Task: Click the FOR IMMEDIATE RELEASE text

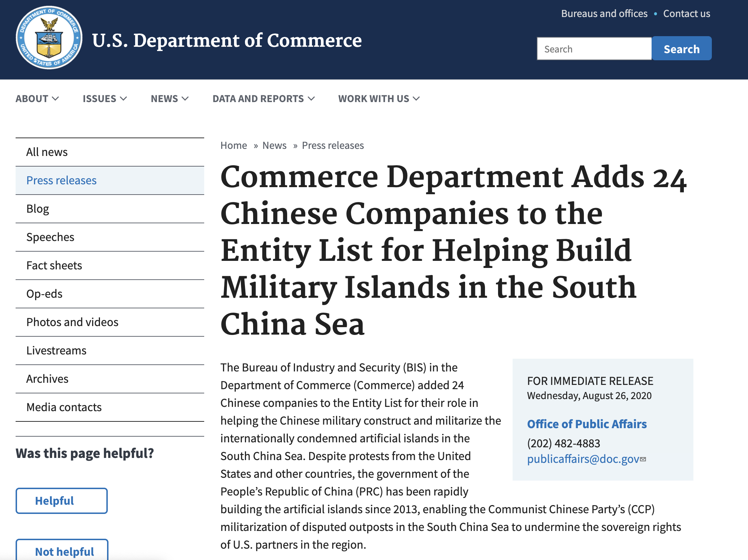Action: pyautogui.click(x=590, y=381)
